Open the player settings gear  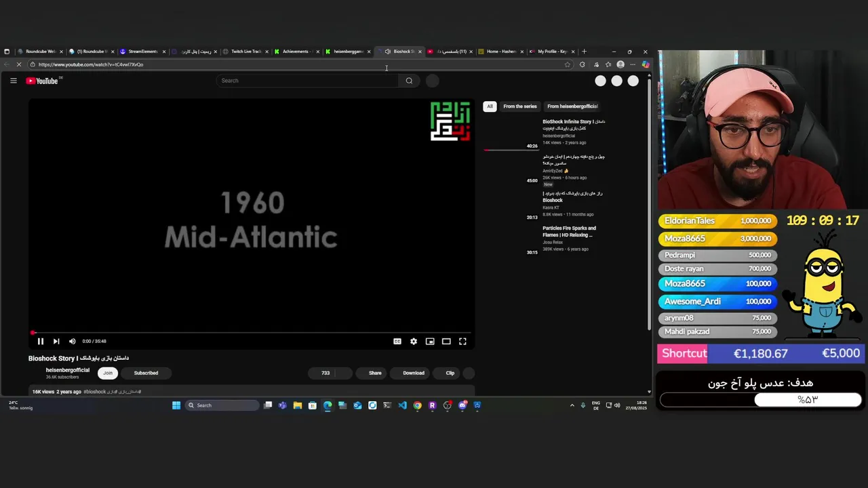pyautogui.click(x=414, y=342)
